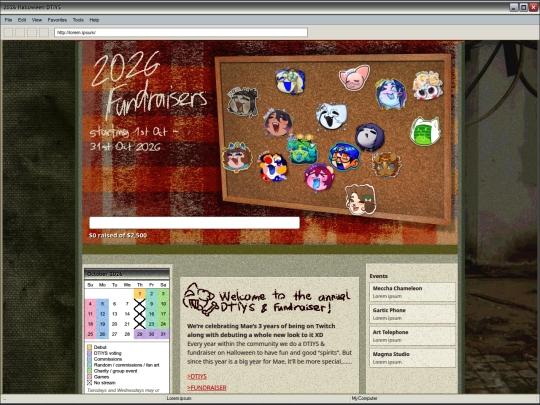The height and width of the screenshot is (405, 540).
Task: Select the green frog sticker with yellow flowers
Action: [x=302, y=149]
